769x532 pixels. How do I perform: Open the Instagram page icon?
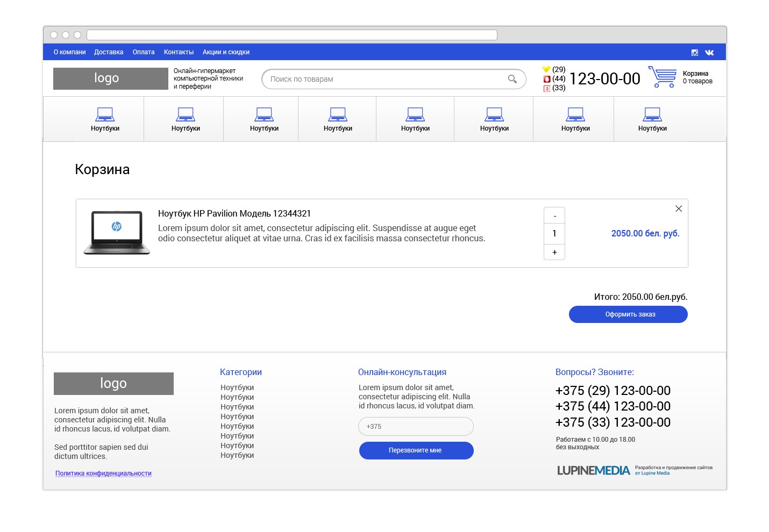tap(695, 53)
